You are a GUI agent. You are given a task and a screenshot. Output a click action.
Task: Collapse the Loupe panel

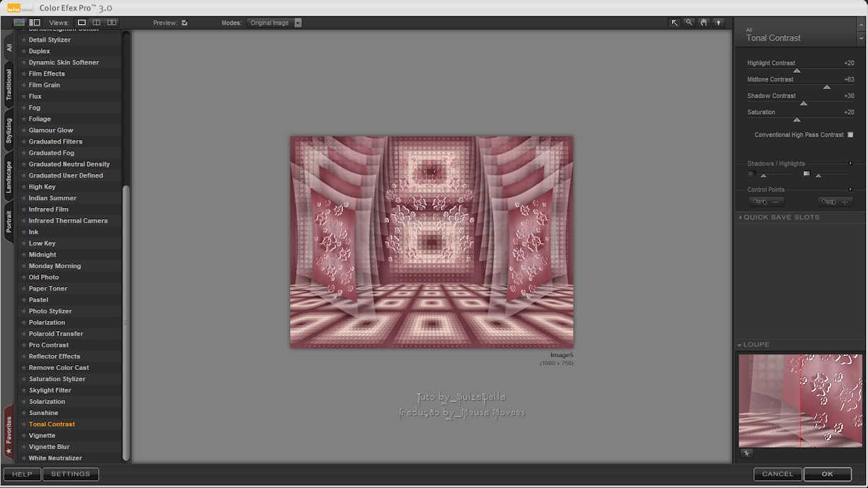click(x=740, y=345)
